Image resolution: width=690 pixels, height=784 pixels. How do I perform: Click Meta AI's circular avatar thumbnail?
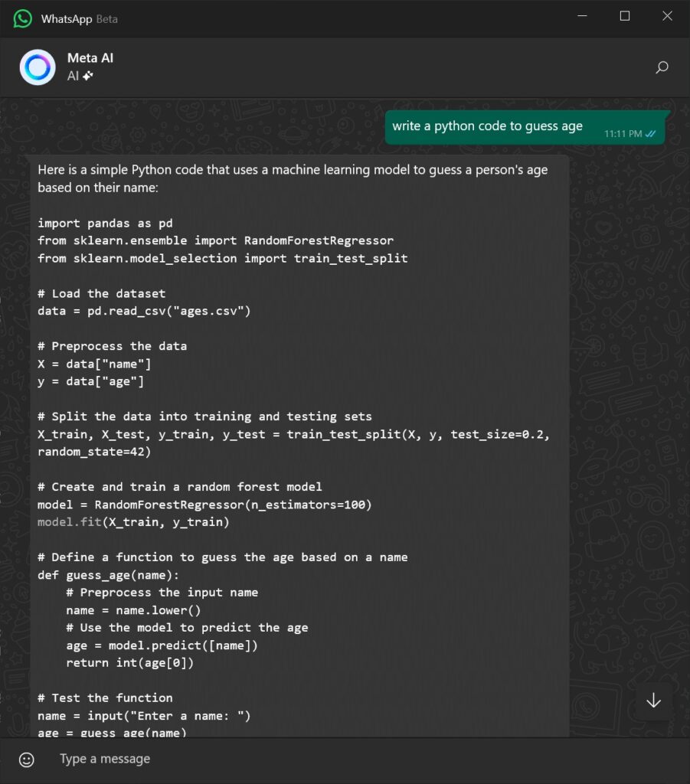[37, 67]
